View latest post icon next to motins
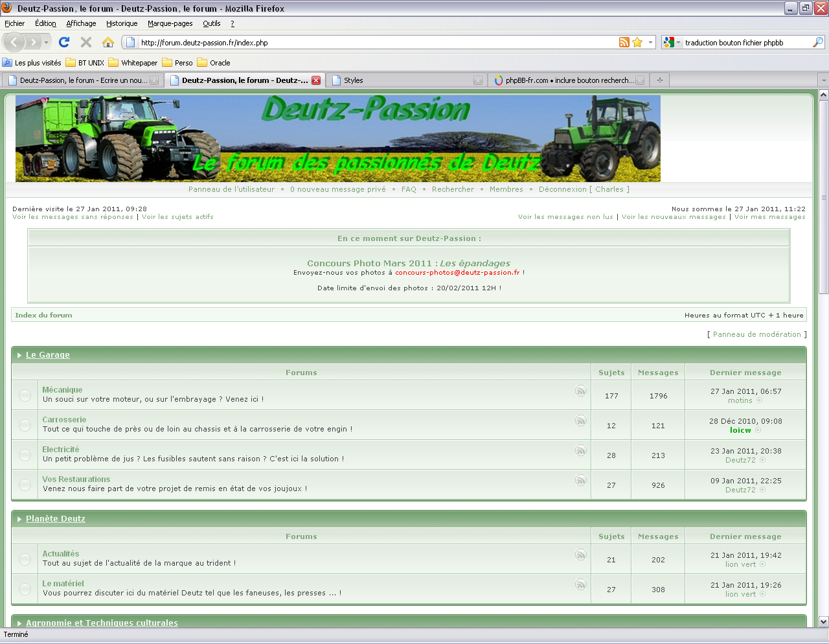The height and width of the screenshot is (644, 829). (760, 400)
